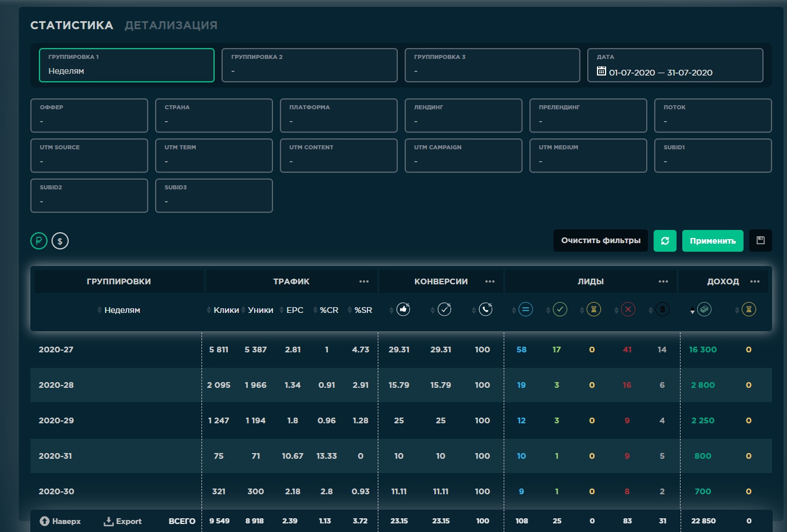Open the Страна filter dropdown

[x=213, y=116]
